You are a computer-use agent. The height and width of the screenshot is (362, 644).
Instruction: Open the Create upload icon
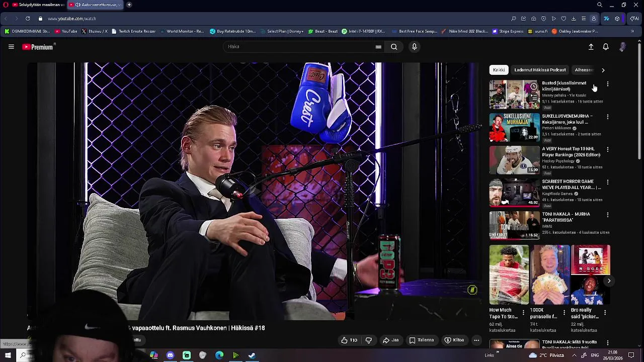pos(591,47)
